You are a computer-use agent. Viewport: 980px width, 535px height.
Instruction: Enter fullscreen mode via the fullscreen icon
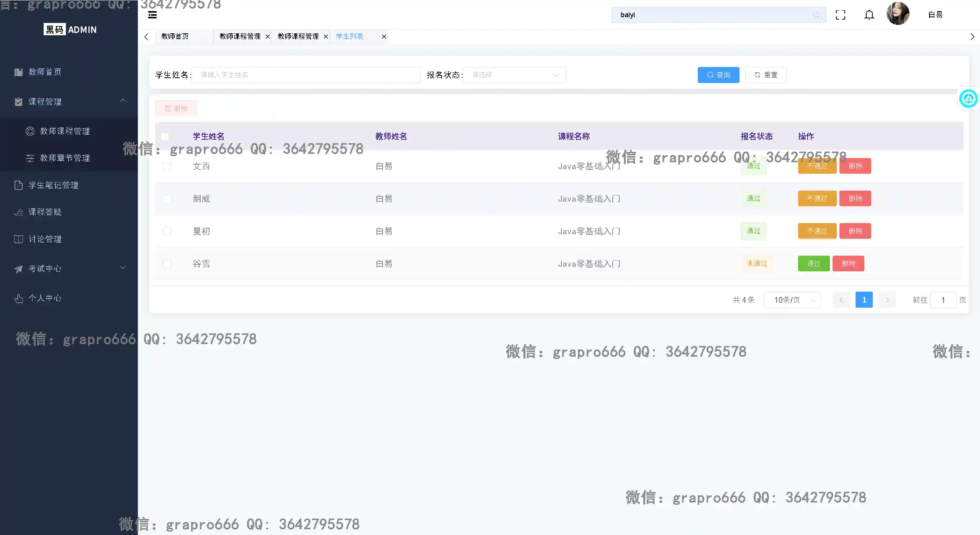841,15
